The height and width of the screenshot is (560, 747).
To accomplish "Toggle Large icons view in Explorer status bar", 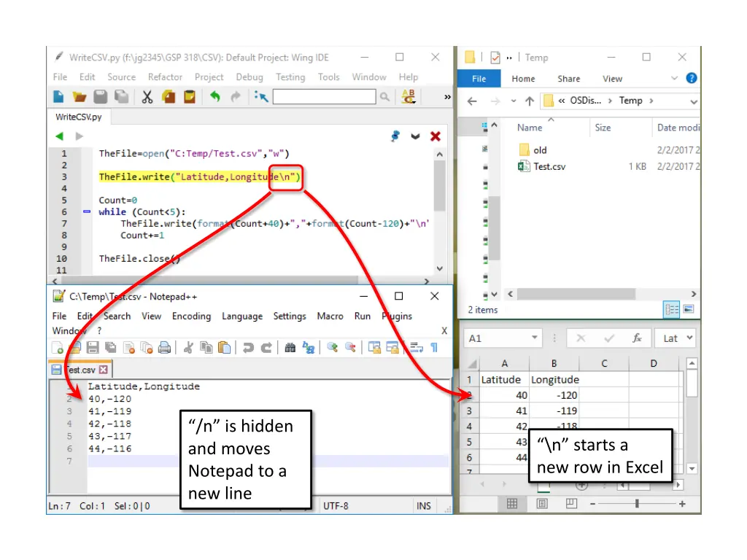I will [689, 309].
